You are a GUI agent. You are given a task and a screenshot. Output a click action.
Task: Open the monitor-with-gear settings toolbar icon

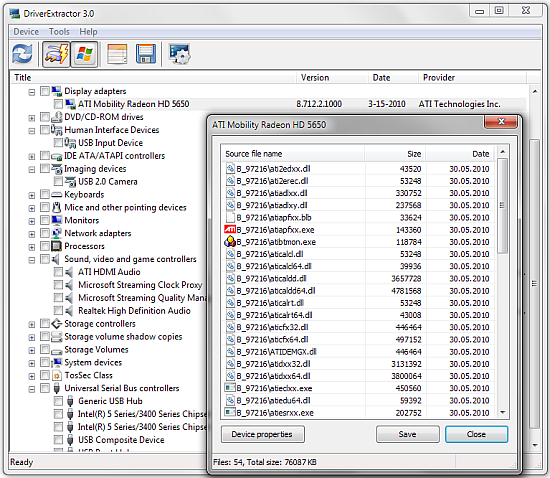pos(179,54)
